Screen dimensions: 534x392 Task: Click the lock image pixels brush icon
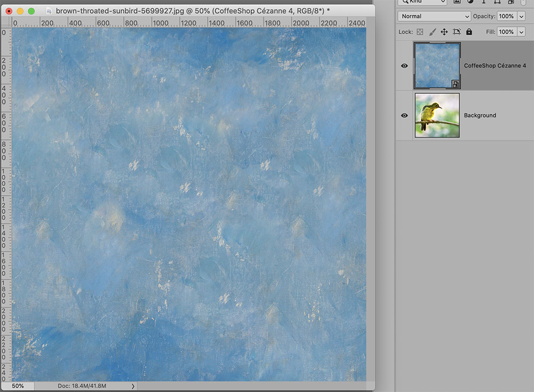coord(432,32)
